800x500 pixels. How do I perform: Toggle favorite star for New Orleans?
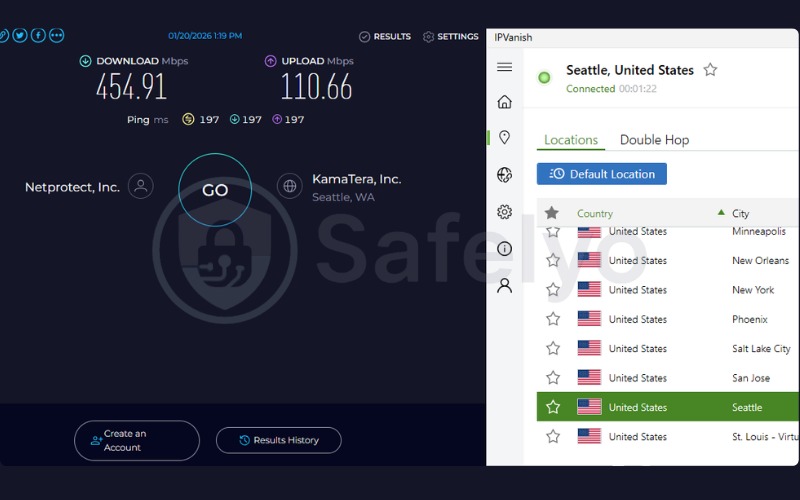(x=553, y=260)
